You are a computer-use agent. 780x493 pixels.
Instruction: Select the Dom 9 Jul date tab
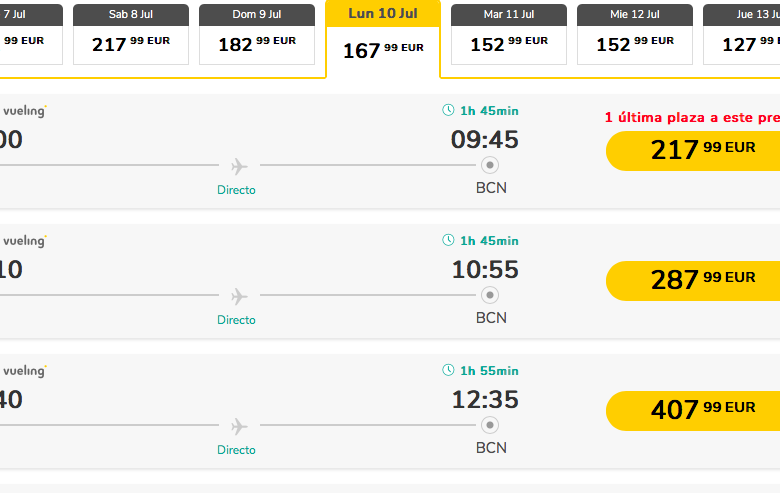[x=257, y=34]
